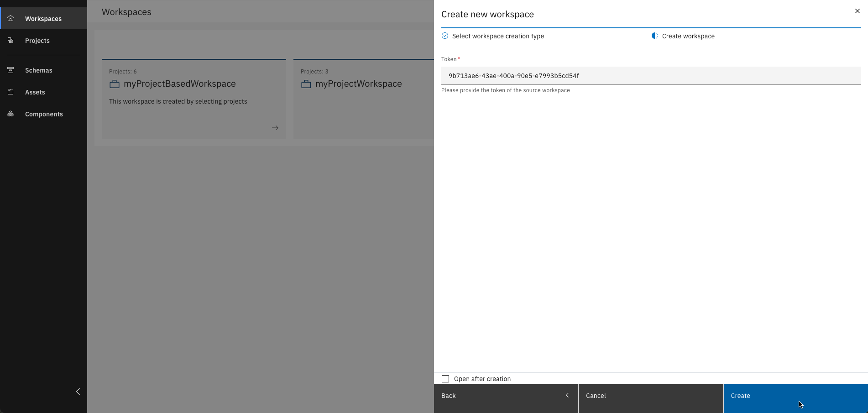Click the briefcase icon next to myProjectWorkspace
This screenshot has width=868, height=413.
[x=306, y=84]
